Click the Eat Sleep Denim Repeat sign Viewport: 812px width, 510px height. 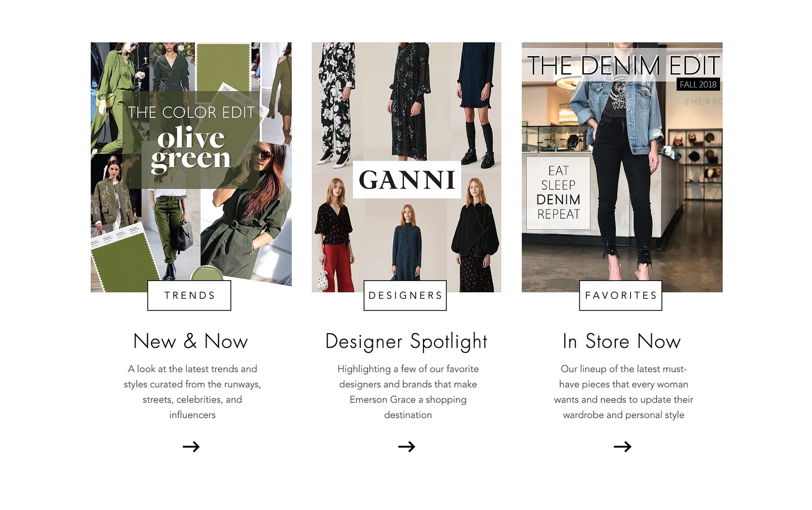tap(558, 193)
